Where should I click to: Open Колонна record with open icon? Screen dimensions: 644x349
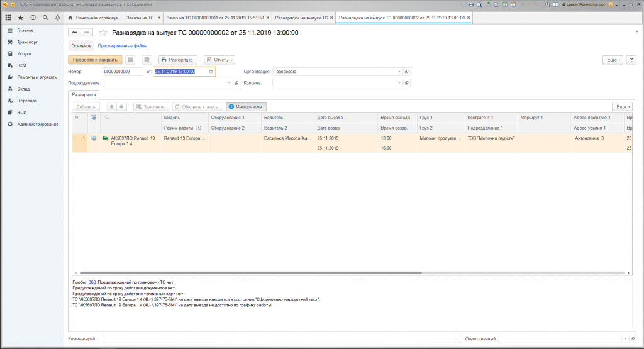point(407,83)
